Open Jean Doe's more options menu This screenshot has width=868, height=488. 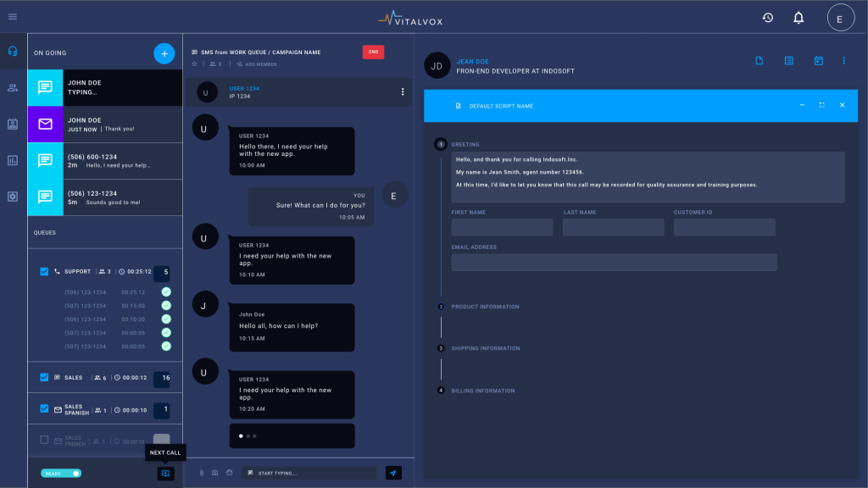point(843,61)
